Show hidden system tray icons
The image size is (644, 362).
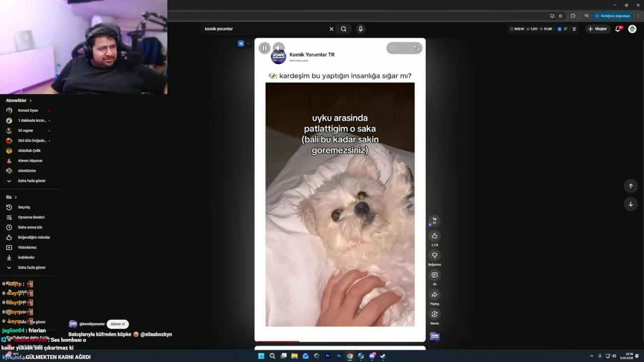[592, 356]
